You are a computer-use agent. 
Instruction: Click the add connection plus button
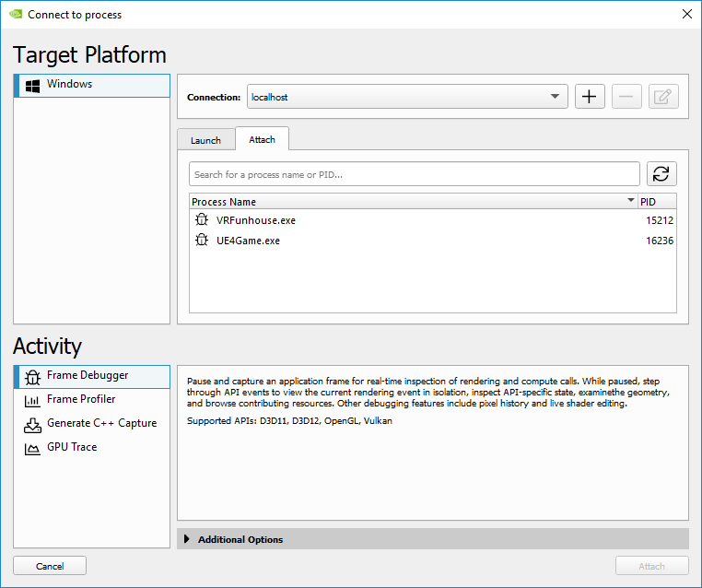[590, 97]
